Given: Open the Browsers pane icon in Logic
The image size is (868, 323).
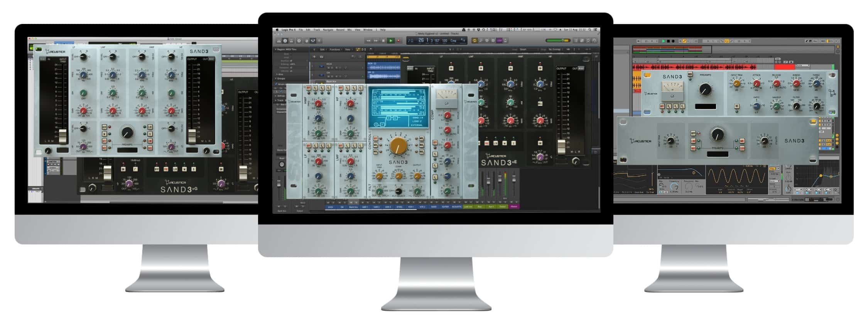Looking at the screenshot, I should tap(594, 41).
